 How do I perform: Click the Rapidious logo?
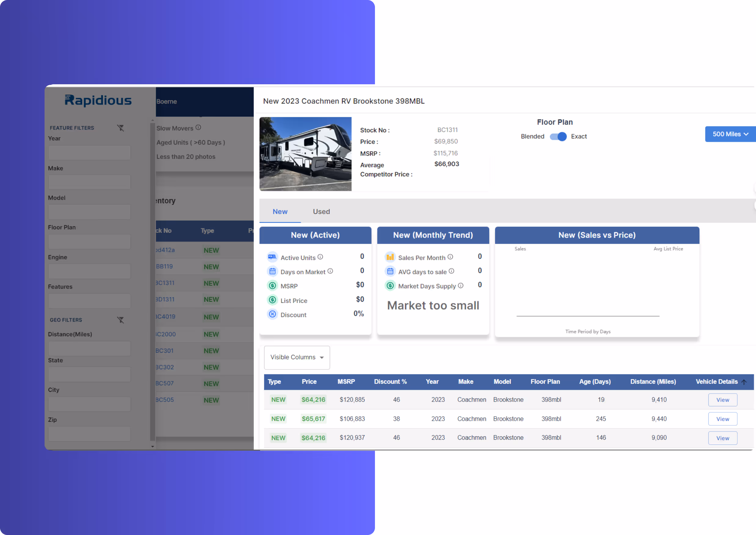point(98,100)
